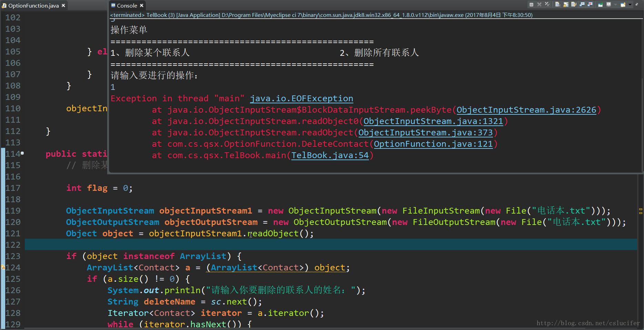This screenshot has width=644, height=330.
Task: Click the Display Selected Console icon
Action: pyautogui.click(x=609, y=4)
